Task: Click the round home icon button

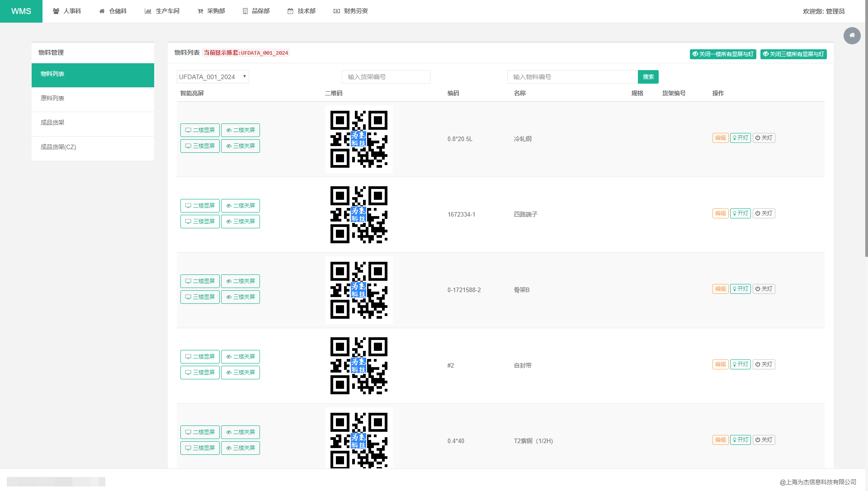Action: coord(852,35)
